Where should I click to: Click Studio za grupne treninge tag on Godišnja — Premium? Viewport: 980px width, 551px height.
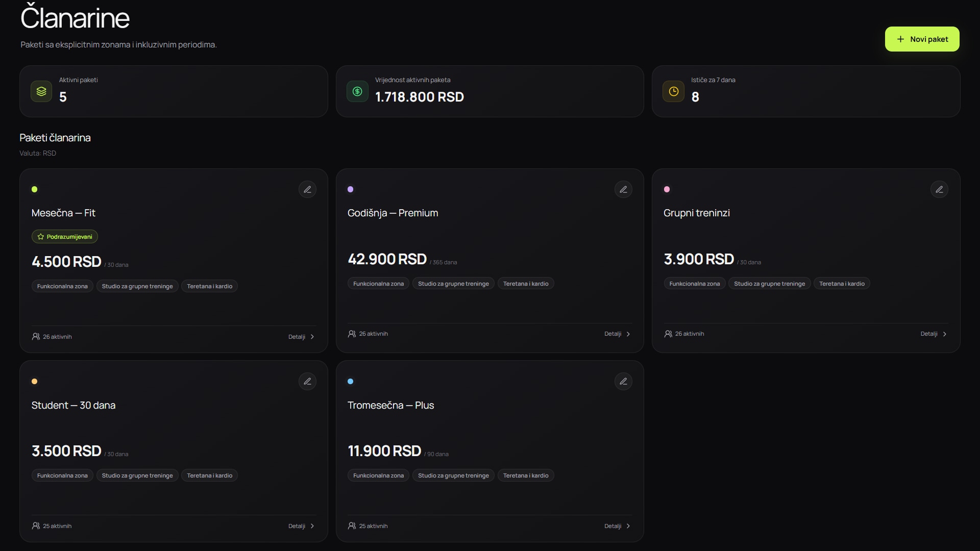pyautogui.click(x=453, y=284)
